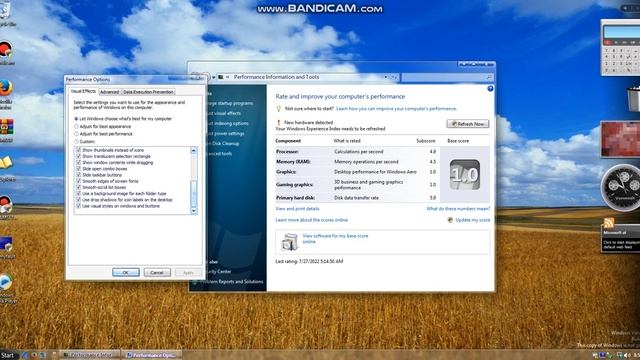
Task: Open View software for my base score online
Action: coord(335,239)
